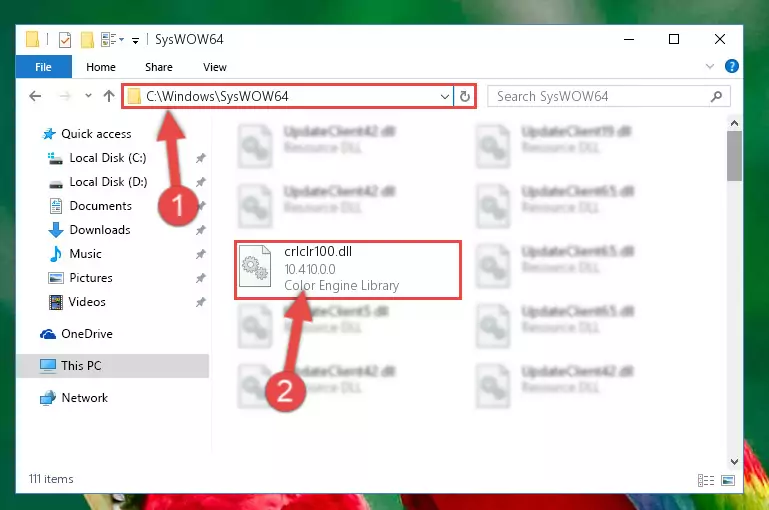769x510 pixels.
Task: Close the SysWOW64 window
Action: [719, 39]
